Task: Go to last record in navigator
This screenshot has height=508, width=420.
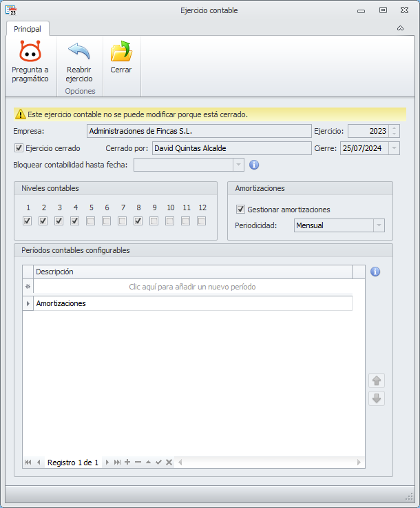Action: click(118, 463)
